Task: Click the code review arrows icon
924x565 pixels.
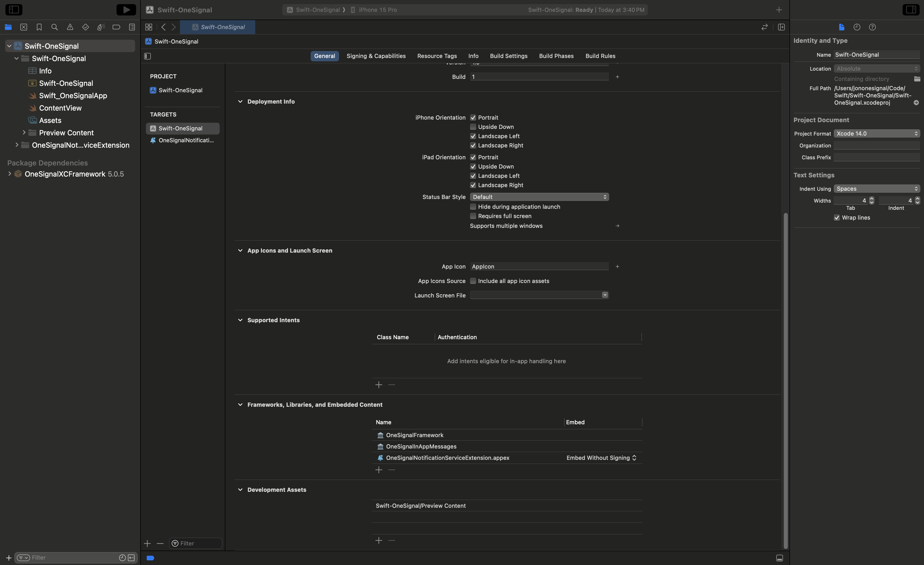Action: pos(765,27)
